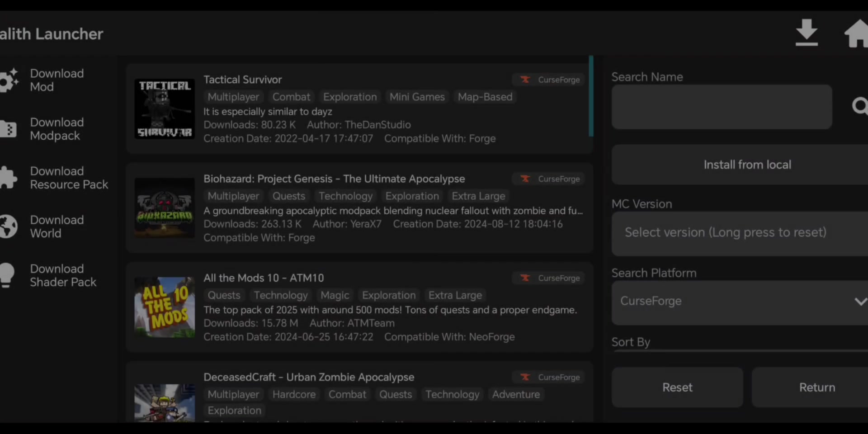Click CurseForge badge on Tactical Survivor
Image resolution: width=868 pixels, height=434 pixels.
tap(548, 80)
